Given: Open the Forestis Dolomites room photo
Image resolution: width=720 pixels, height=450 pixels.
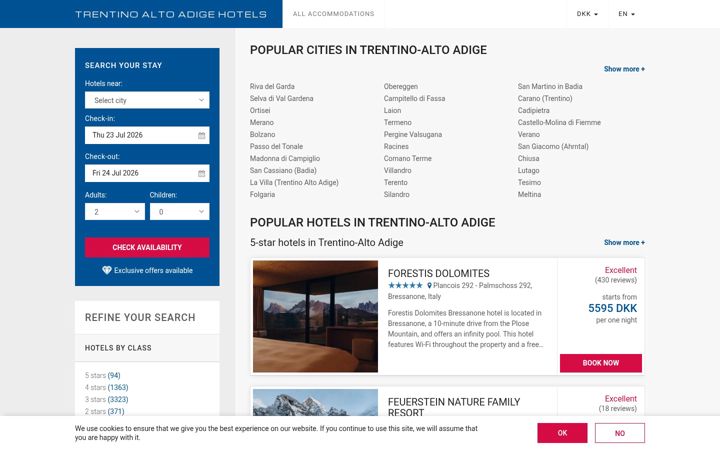Looking at the screenshot, I should (315, 316).
